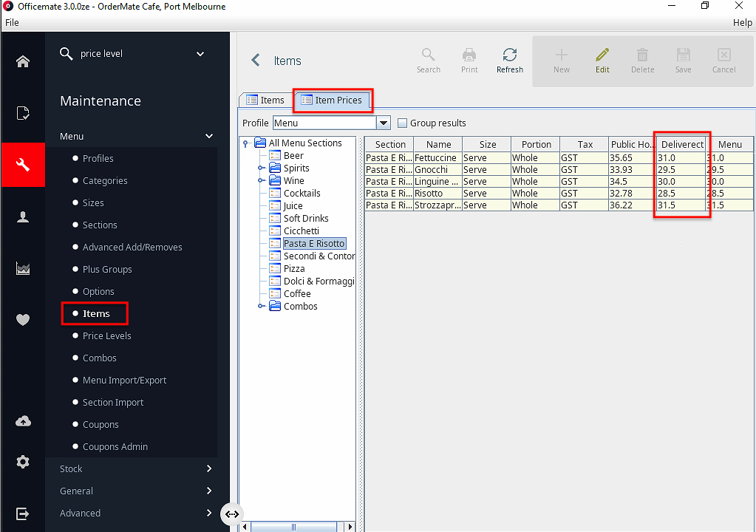Open Sections in the Menu list
756x532 pixels.
click(100, 225)
